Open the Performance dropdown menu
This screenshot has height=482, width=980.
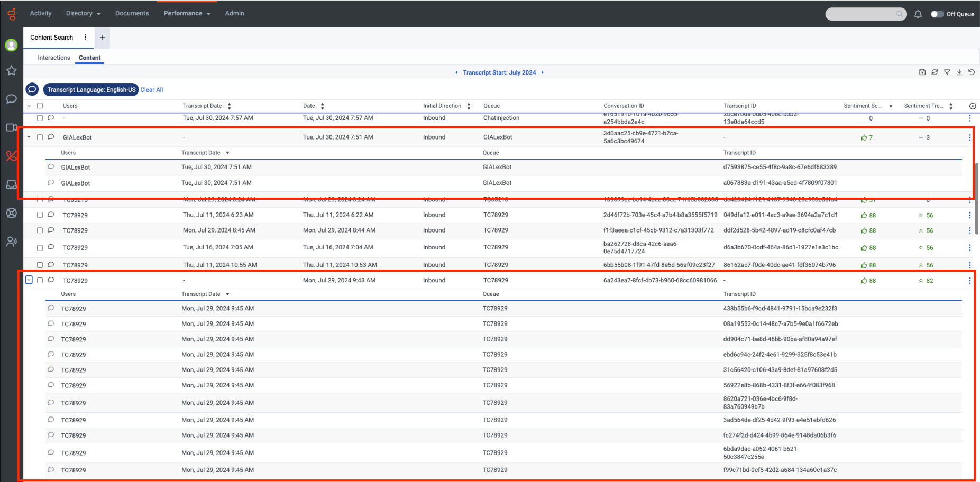[x=187, y=13]
